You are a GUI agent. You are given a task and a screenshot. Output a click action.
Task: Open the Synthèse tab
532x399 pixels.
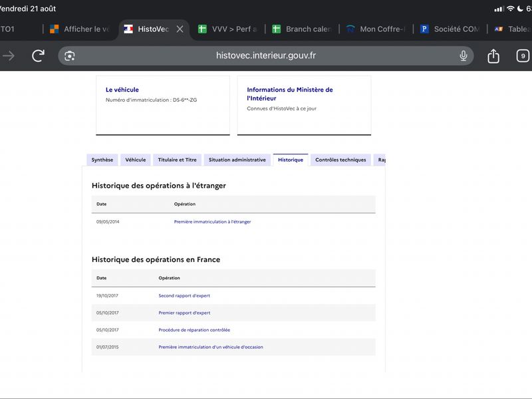coord(102,160)
